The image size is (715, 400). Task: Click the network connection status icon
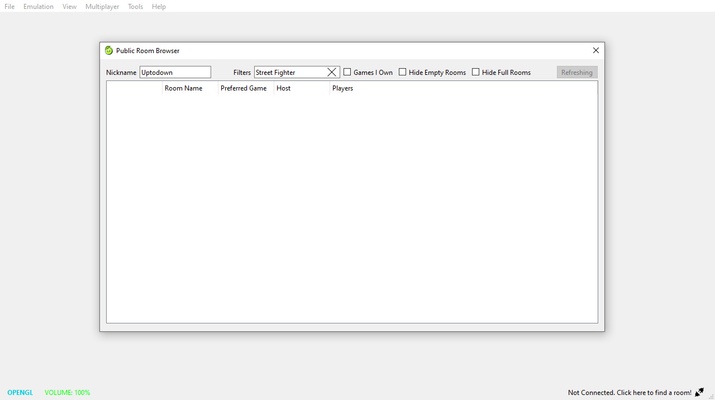coord(699,392)
